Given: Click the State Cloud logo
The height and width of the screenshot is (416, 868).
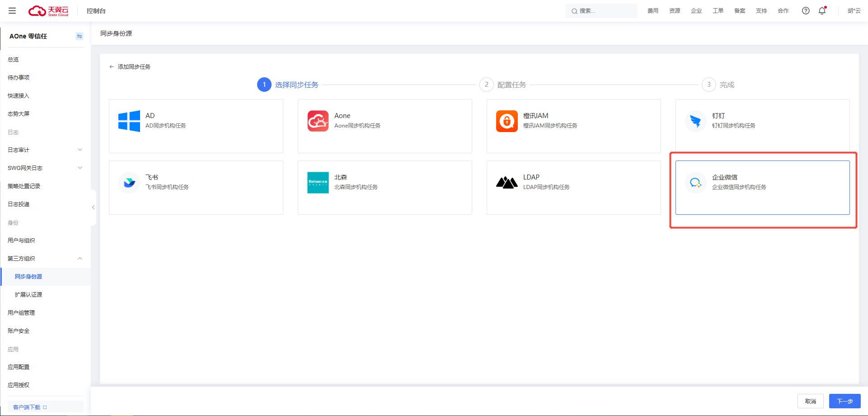Looking at the screenshot, I should point(48,11).
